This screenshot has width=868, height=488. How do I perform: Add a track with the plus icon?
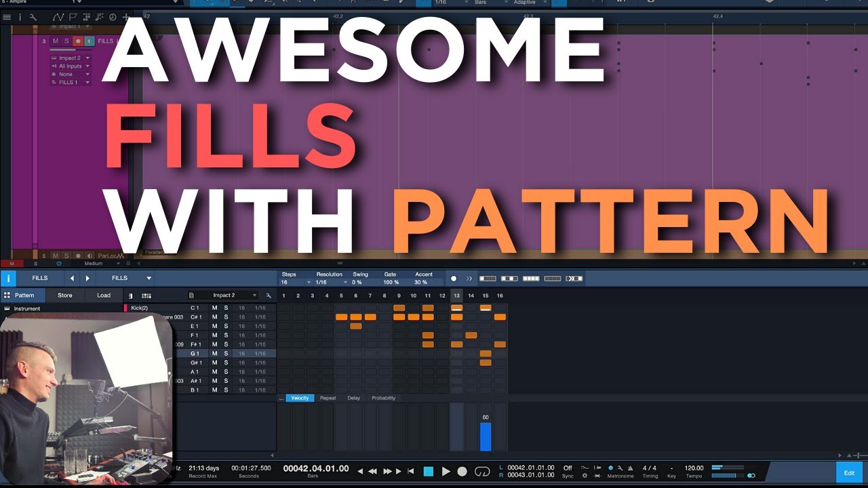(125, 17)
